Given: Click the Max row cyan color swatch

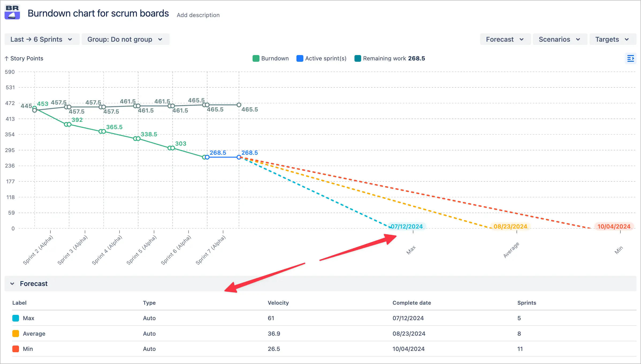Looking at the screenshot, I should pos(16,318).
